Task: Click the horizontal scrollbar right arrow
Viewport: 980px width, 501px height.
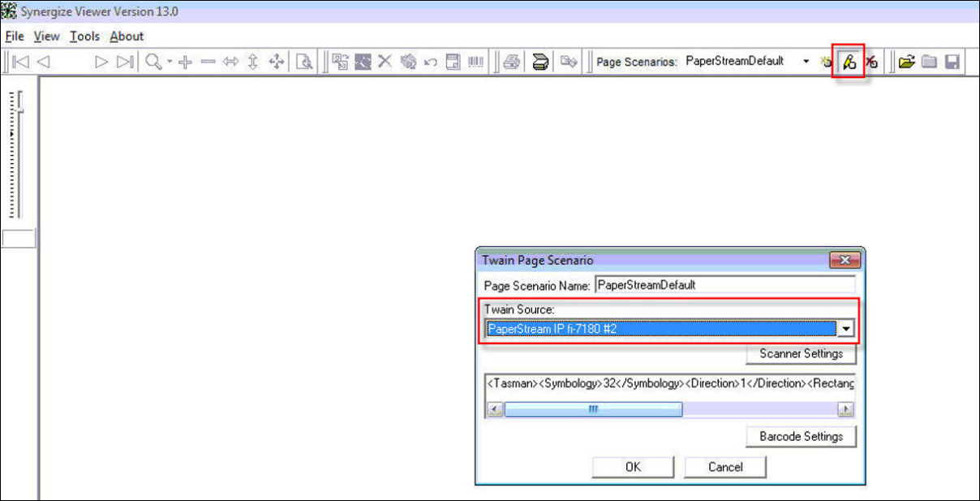Action: pos(845,410)
